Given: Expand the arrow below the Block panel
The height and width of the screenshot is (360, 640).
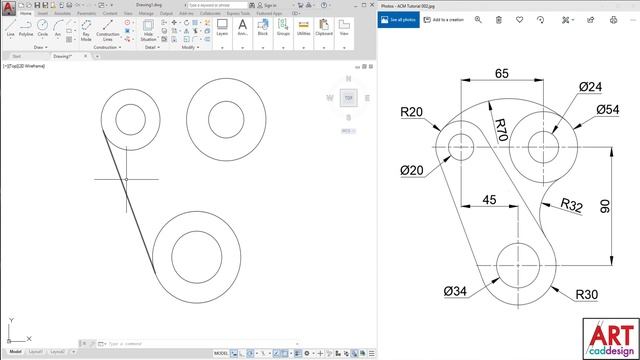Looking at the screenshot, I should pos(263,48).
